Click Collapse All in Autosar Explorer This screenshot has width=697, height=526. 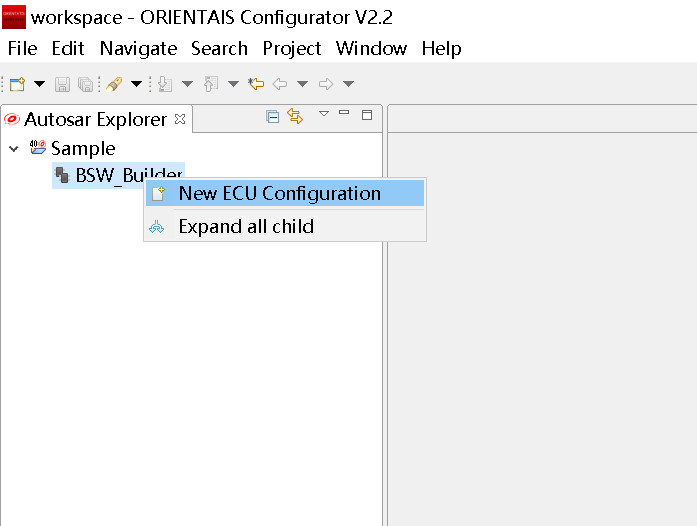click(x=272, y=116)
